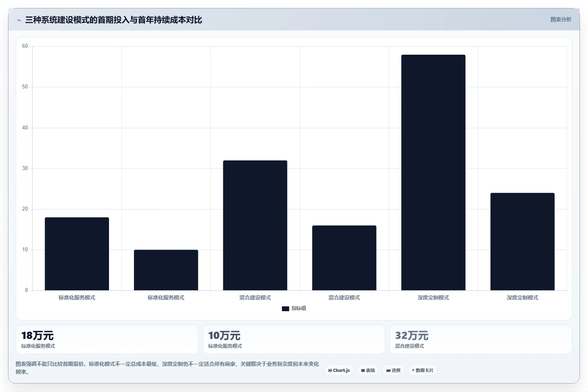The width and height of the screenshot is (588, 392).
Task: Click the bar reaching 10 for 标准化服务模式
Action: (x=166, y=270)
